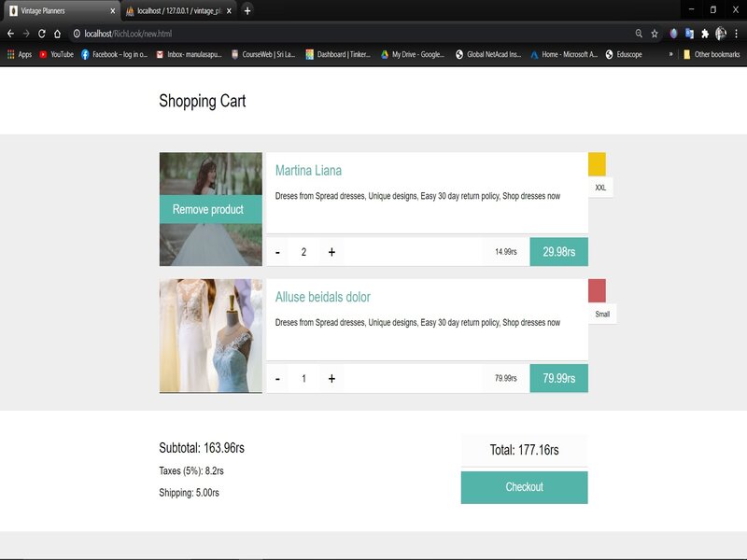Viewport: 747px width, 560px height.
Task: Decrease Alluse beidals dolor quantity with minus
Action: (x=277, y=378)
